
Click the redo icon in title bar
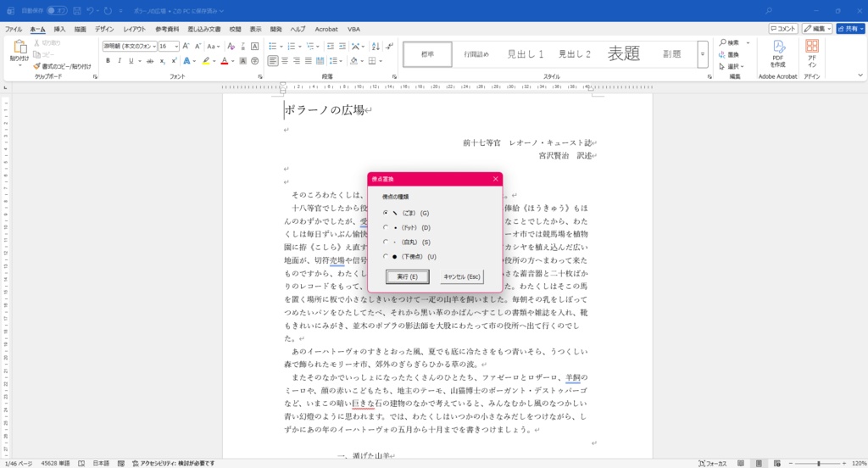[x=108, y=10]
